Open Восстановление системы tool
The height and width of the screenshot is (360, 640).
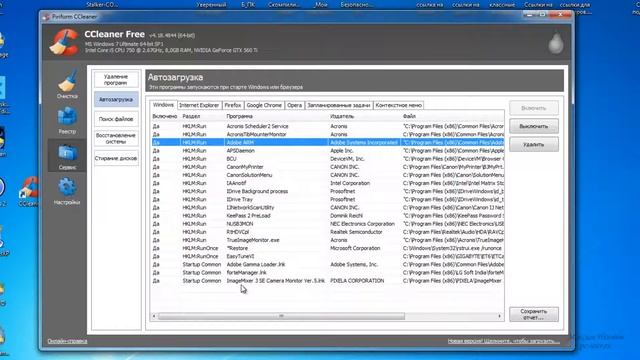(116, 138)
